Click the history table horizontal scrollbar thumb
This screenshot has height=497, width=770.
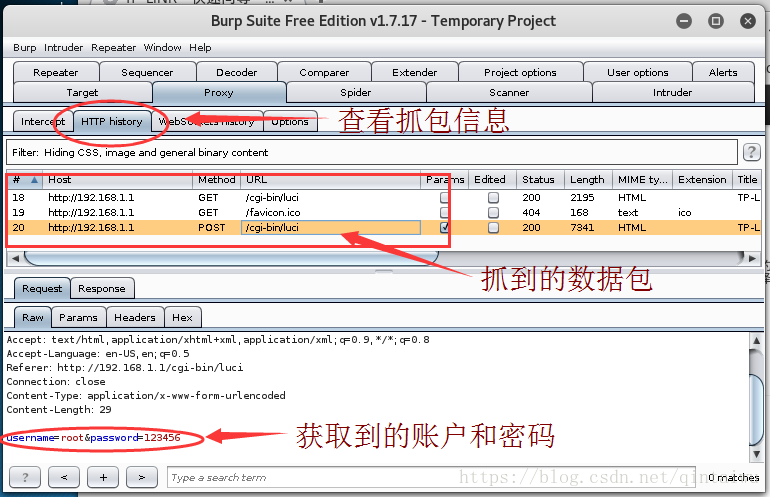pyautogui.click(x=231, y=258)
